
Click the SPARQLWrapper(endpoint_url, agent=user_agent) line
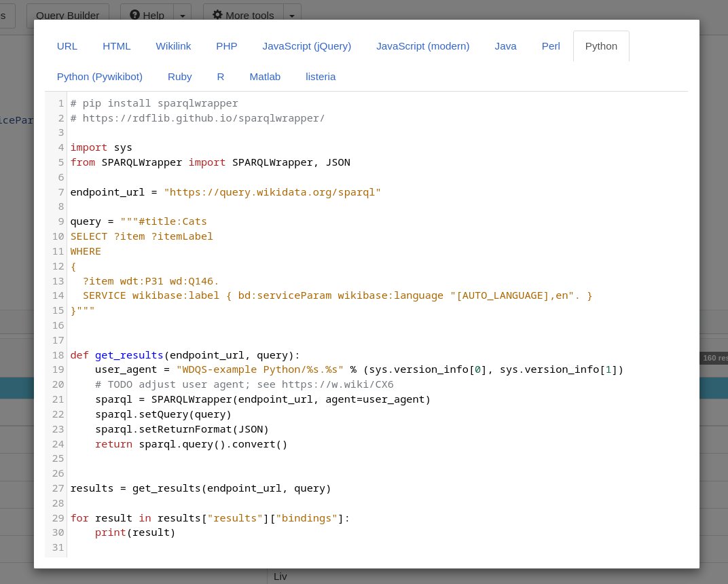click(263, 399)
